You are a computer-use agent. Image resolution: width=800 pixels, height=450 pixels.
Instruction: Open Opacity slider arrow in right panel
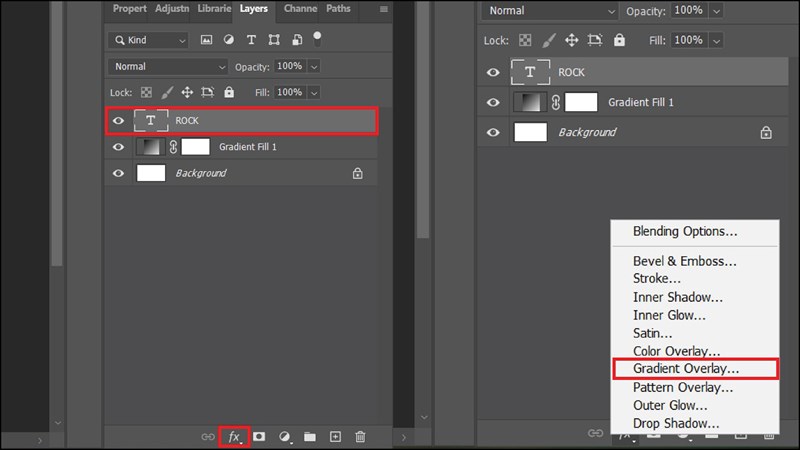pos(716,11)
